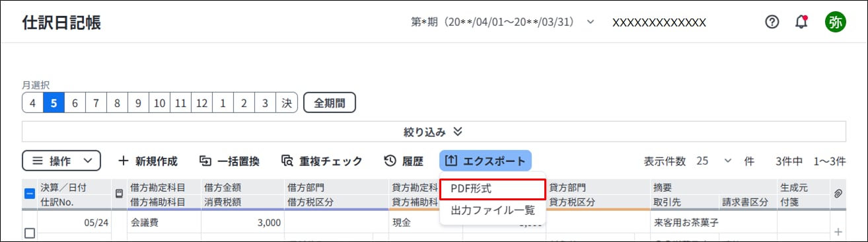Image resolution: width=868 pixels, height=242 pixels.
Task: Choose PDF形式 from export menu
Action: (x=493, y=188)
